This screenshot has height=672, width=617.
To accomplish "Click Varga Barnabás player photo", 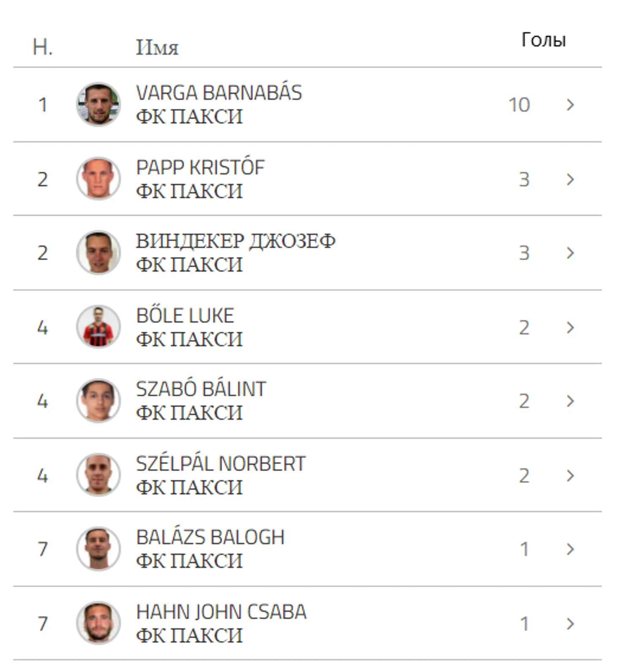I will click(98, 104).
